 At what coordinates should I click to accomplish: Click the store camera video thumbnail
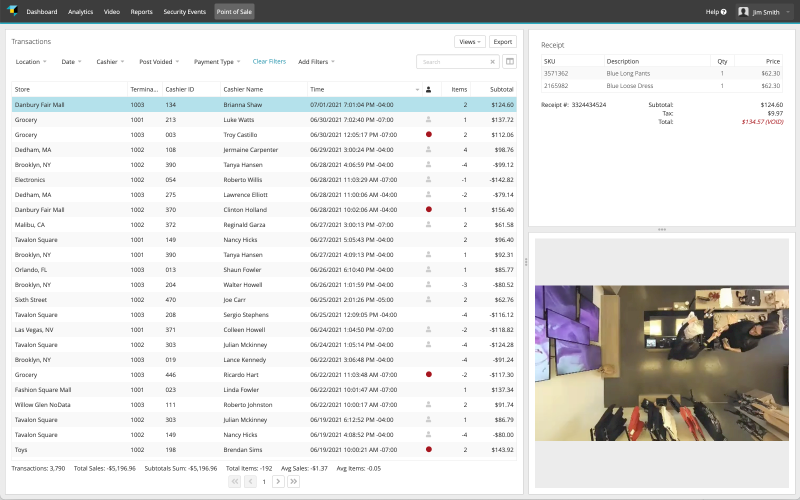(664, 363)
